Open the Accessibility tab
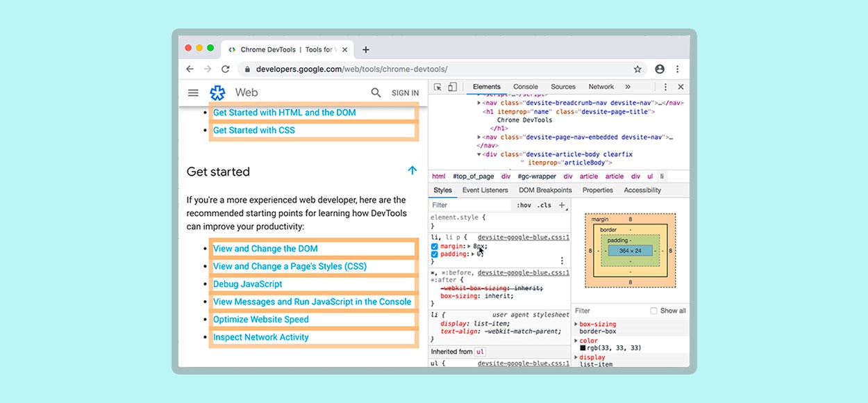868x403 pixels. pyautogui.click(x=642, y=190)
